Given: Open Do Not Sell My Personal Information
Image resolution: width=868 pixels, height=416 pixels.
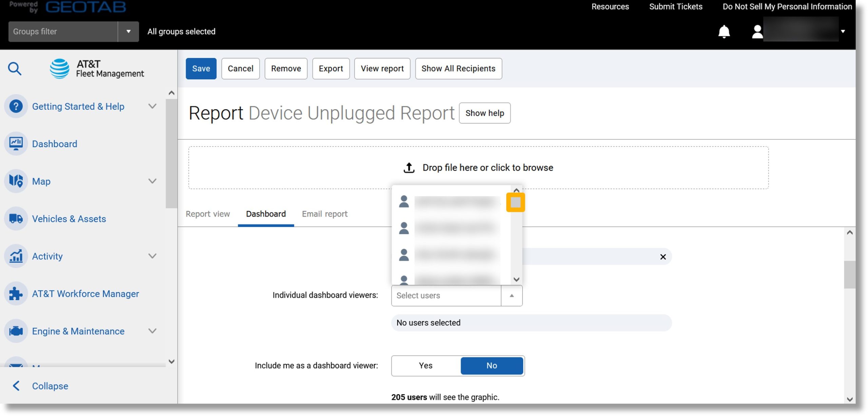Looking at the screenshot, I should click(x=787, y=6).
